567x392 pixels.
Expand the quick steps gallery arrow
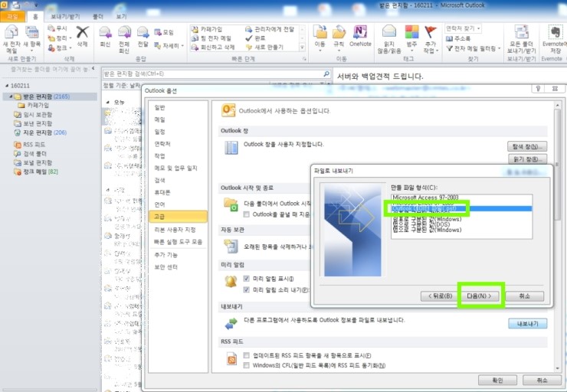point(303,47)
